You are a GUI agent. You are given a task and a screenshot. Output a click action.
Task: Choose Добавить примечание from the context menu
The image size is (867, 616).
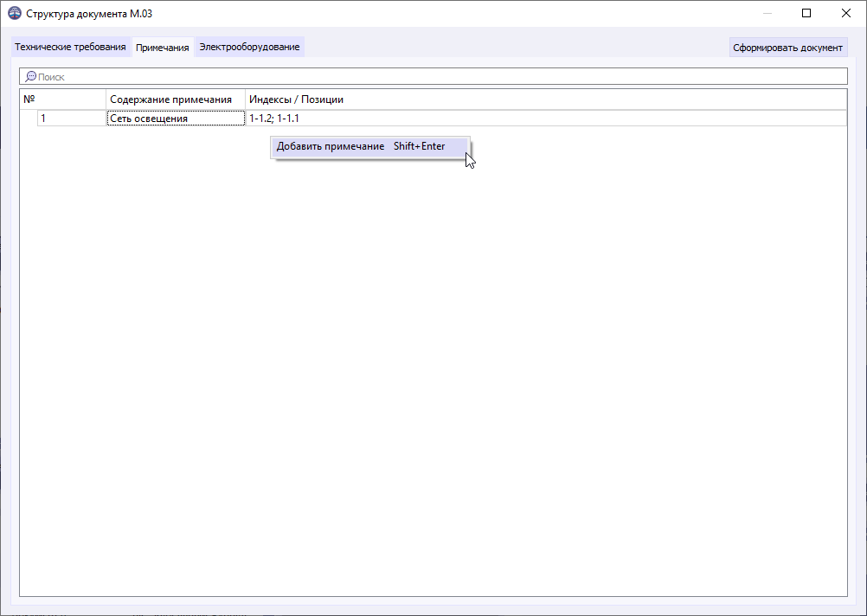tap(330, 146)
